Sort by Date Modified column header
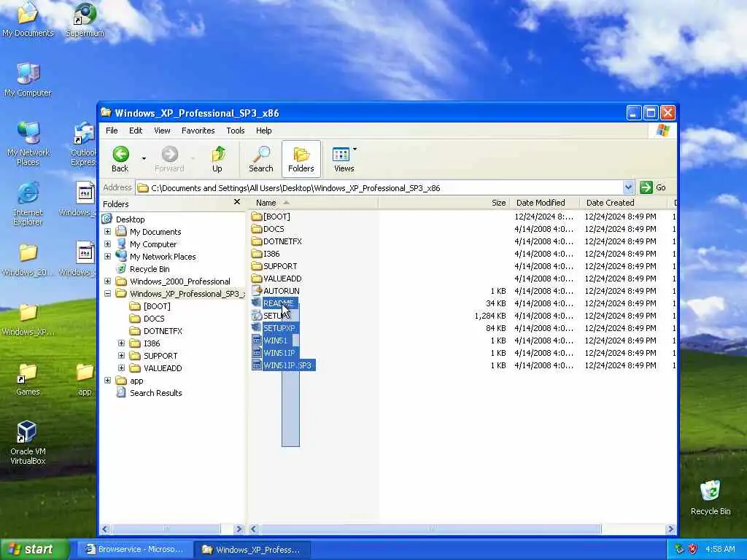The width and height of the screenshot is (747, 560). pyautogui.click(x=544, y=203)
